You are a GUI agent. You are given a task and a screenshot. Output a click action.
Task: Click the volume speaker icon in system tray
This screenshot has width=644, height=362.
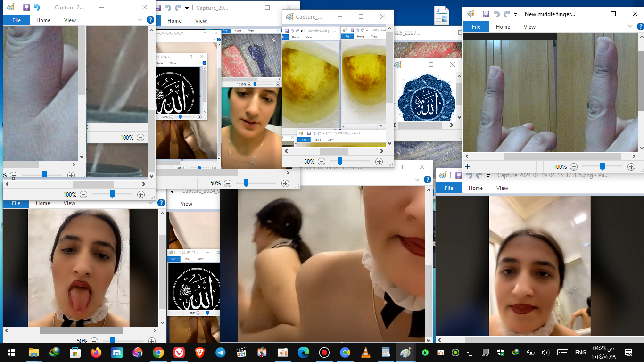tap(545, 353)
